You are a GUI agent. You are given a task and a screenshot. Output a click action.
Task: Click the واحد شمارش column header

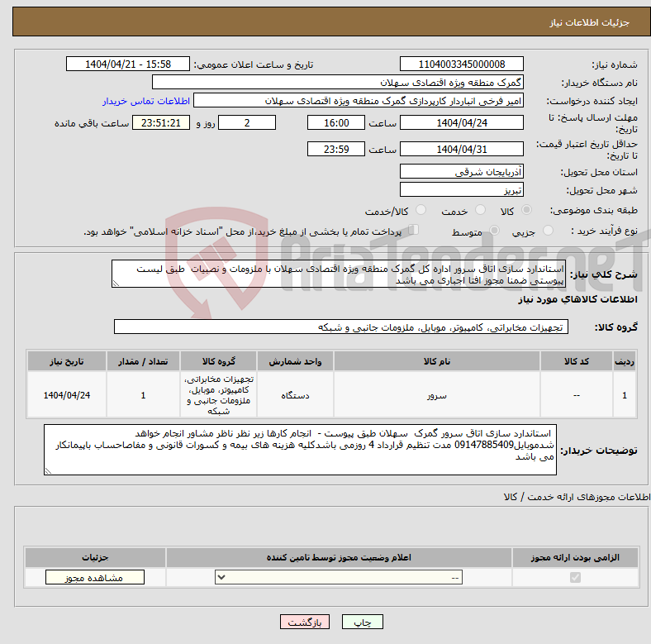(295, 361)
